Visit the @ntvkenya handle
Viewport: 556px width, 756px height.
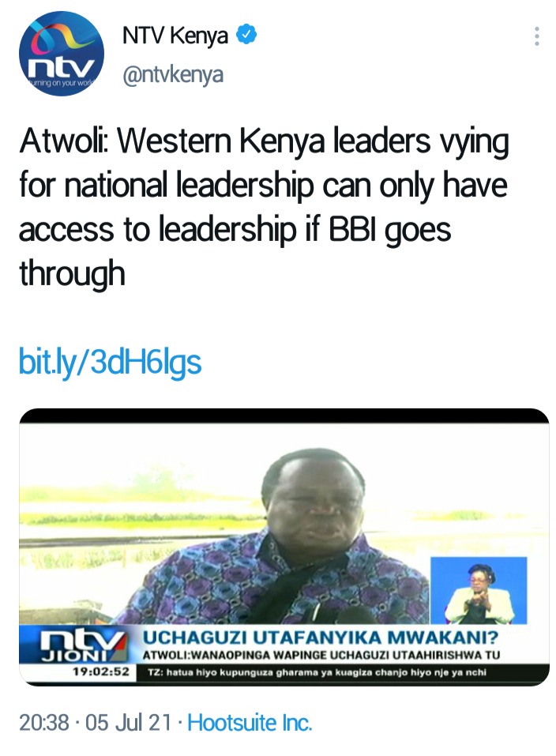coord(173,75)
